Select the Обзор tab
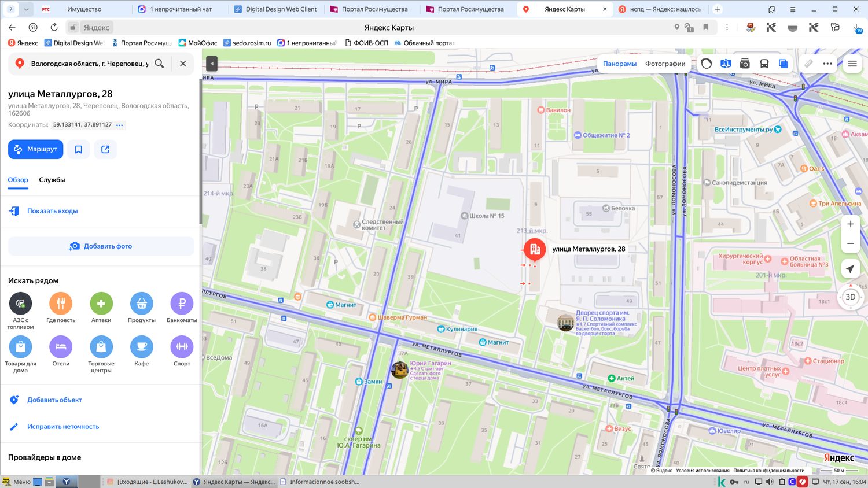Image resolution: width=868 pixels, height=488 pixels. [x=18, y=180]
